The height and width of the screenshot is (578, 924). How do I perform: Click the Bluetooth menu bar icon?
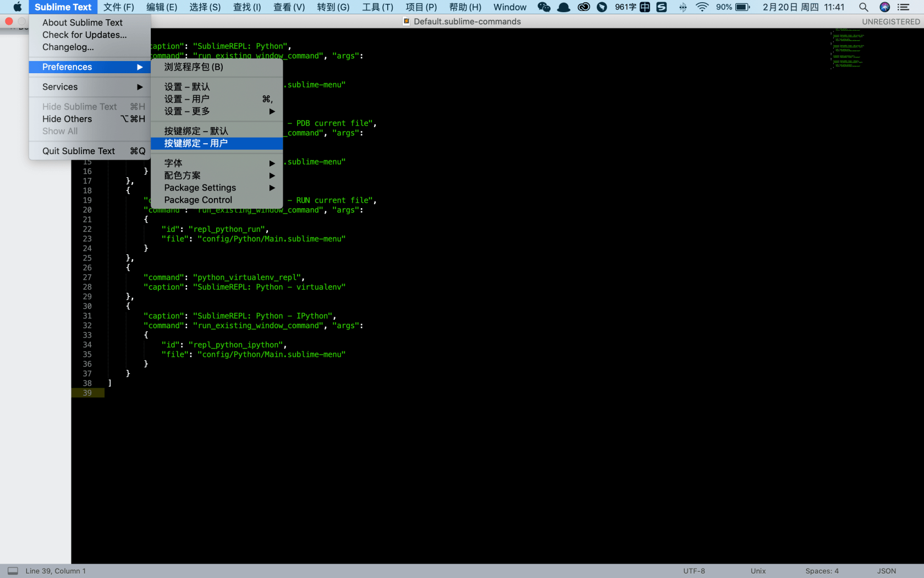(x=683, y=7)
